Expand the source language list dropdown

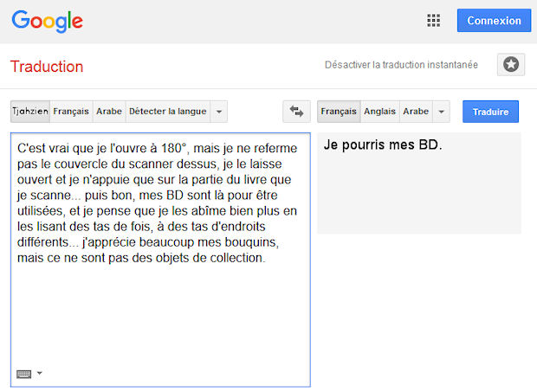pyautogui.click(x=219, y=112)
